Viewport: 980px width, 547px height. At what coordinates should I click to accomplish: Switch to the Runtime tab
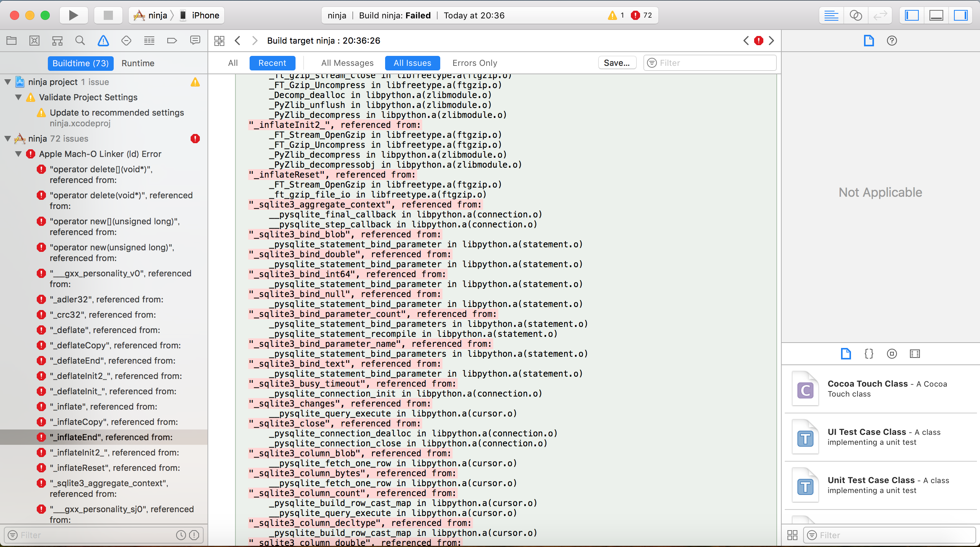(x=138, y=63)
